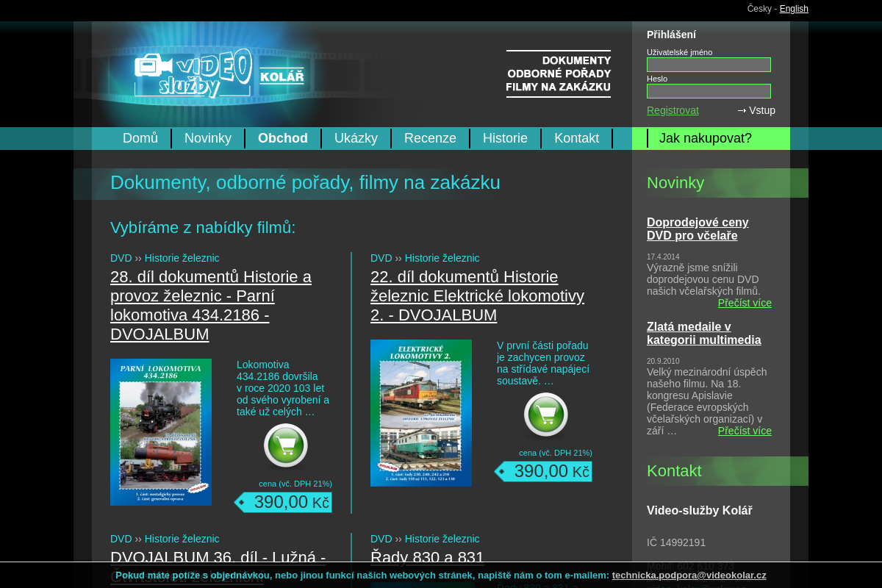Image resolution: width=882 pixels, height=588 pixels.
Task: Click the IČ 14992191 contact text
Action: 676,542
